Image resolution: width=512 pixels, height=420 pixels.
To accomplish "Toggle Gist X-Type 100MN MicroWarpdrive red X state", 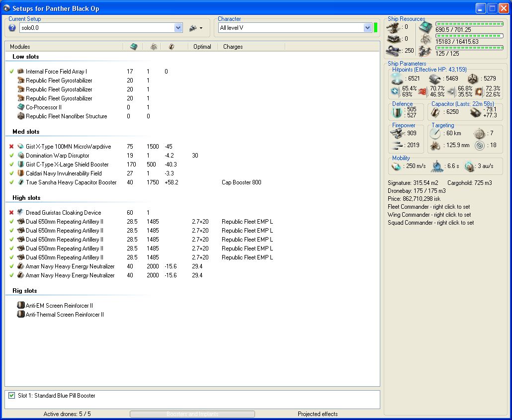I will pyautogui.click(x=12, y=147).
